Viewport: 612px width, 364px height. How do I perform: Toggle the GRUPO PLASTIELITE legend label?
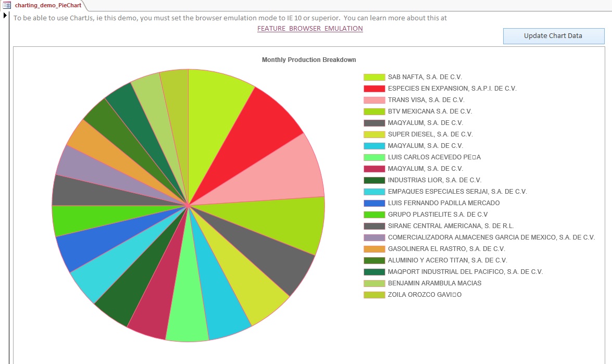click(x=438, y=215)
